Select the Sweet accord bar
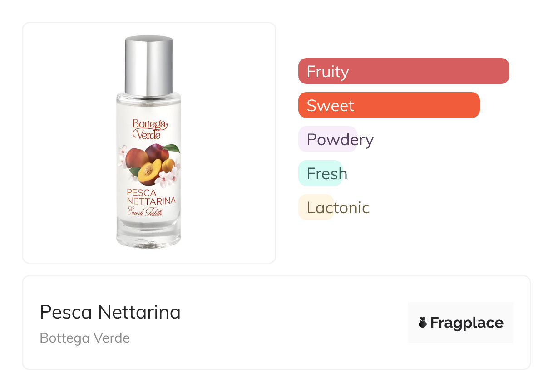This screenshot has width=553, height=392. (x=389, y=105)
